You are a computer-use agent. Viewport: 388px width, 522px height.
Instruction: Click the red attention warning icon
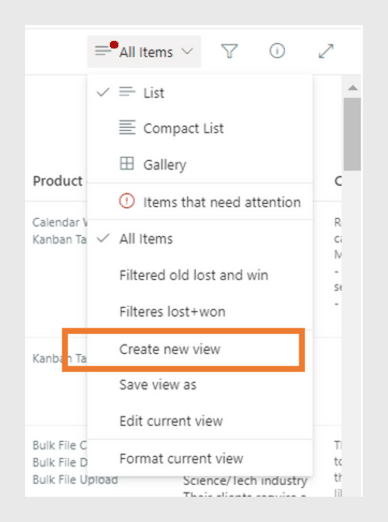pos(127,201)
